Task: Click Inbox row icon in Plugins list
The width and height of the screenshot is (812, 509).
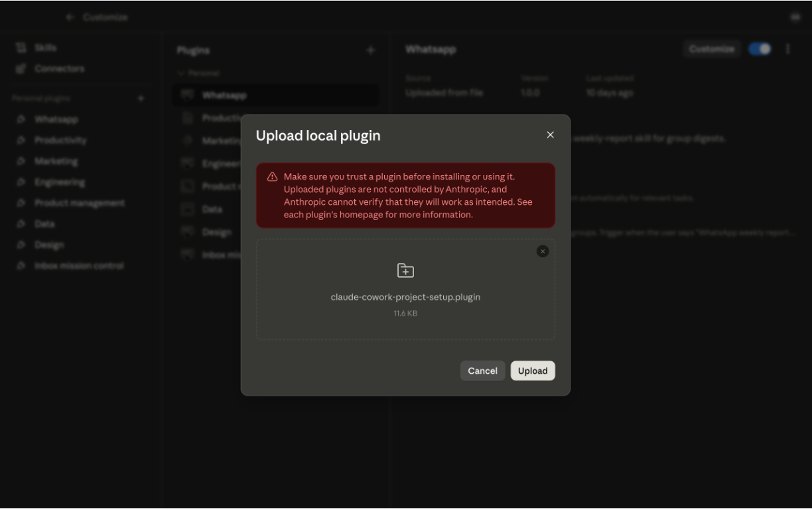Action: click(187, 254)
